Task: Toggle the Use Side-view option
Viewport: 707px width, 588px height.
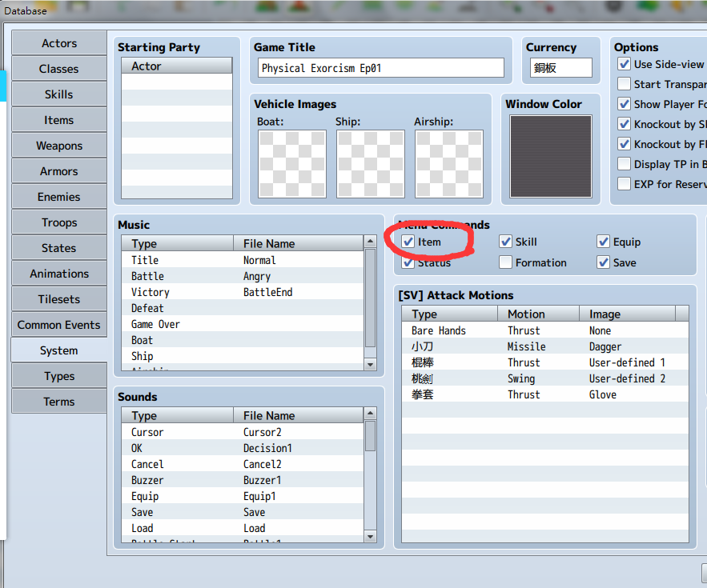Action: 624,64
